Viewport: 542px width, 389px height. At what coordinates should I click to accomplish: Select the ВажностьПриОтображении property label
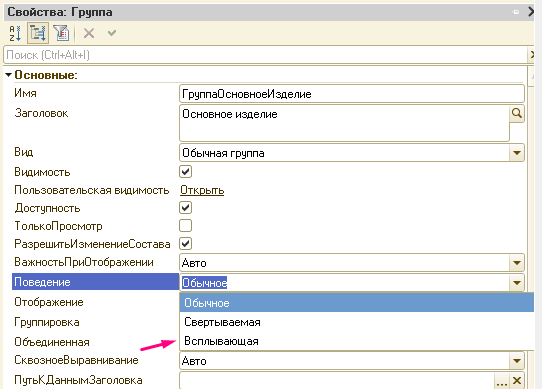(84, 262)
